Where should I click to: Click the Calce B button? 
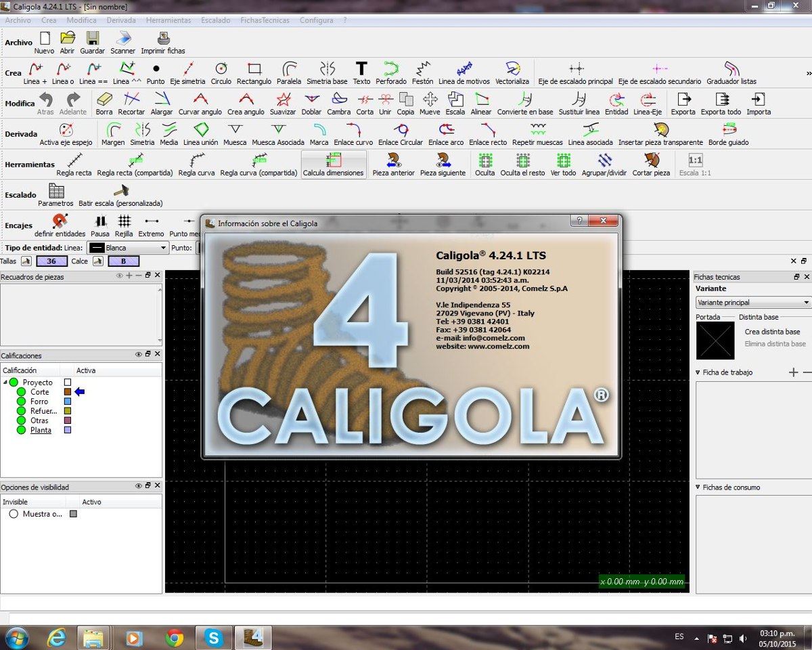[124, 261]
